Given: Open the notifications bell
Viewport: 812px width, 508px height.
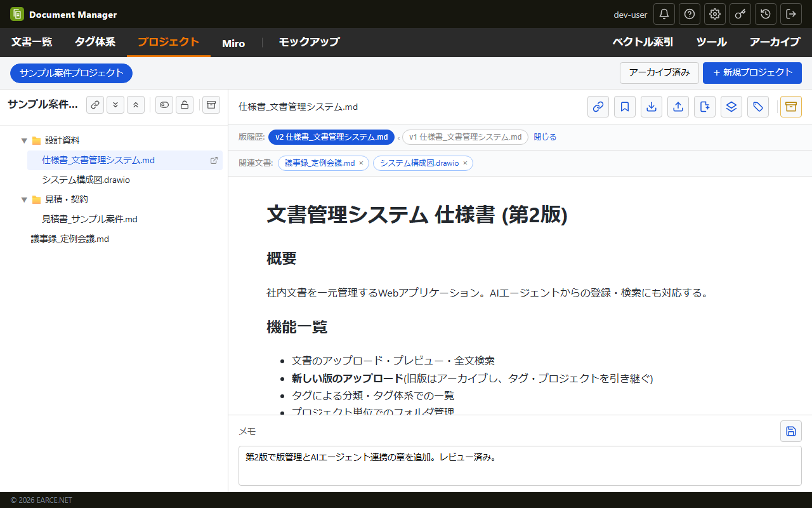Looking at the screenshot, I should tap(664, 14).
